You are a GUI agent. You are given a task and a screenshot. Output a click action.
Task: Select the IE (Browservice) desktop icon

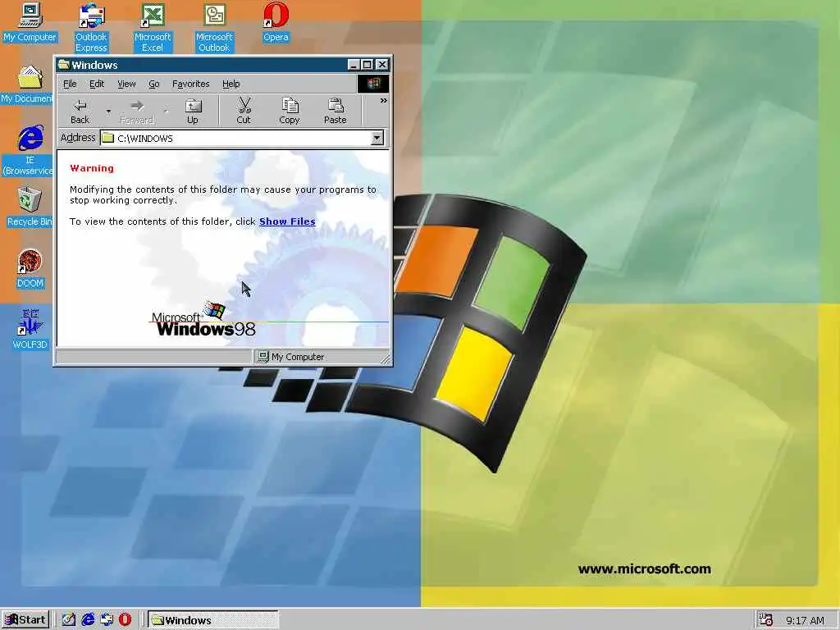(x=28, y=150)
